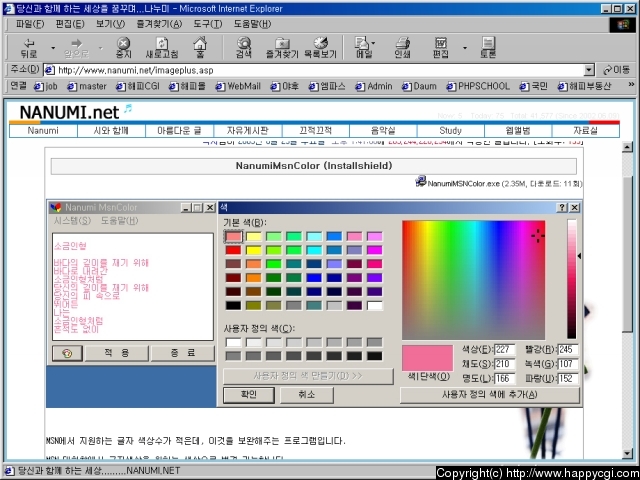Click the luminance slider arrow marker
This screenshot has height=480, width=640.
(580, 256)
